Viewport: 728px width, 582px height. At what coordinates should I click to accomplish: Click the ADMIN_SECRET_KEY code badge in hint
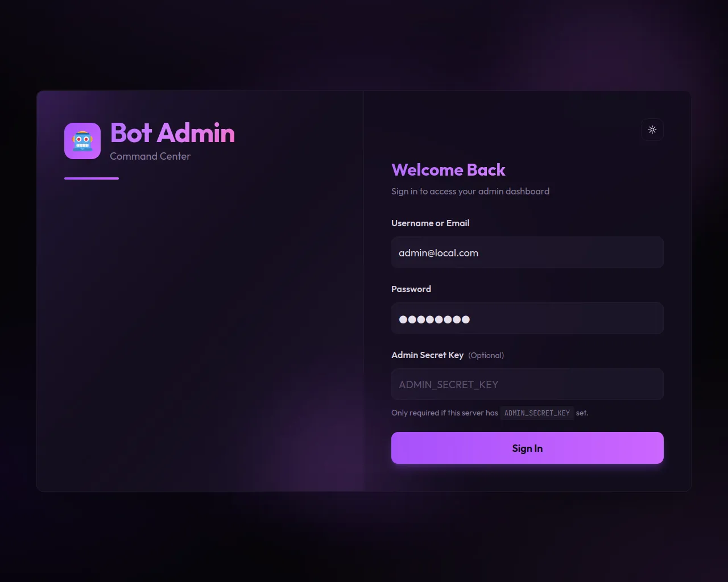(537, 413)
